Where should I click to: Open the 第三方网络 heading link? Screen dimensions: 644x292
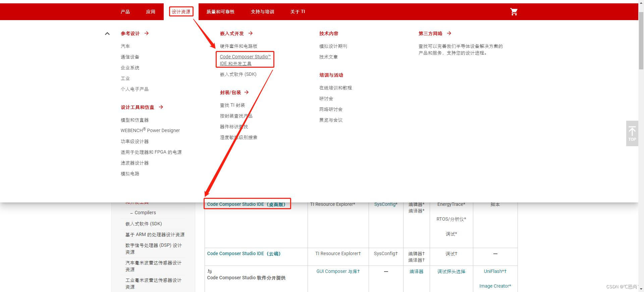pos(430,34)
